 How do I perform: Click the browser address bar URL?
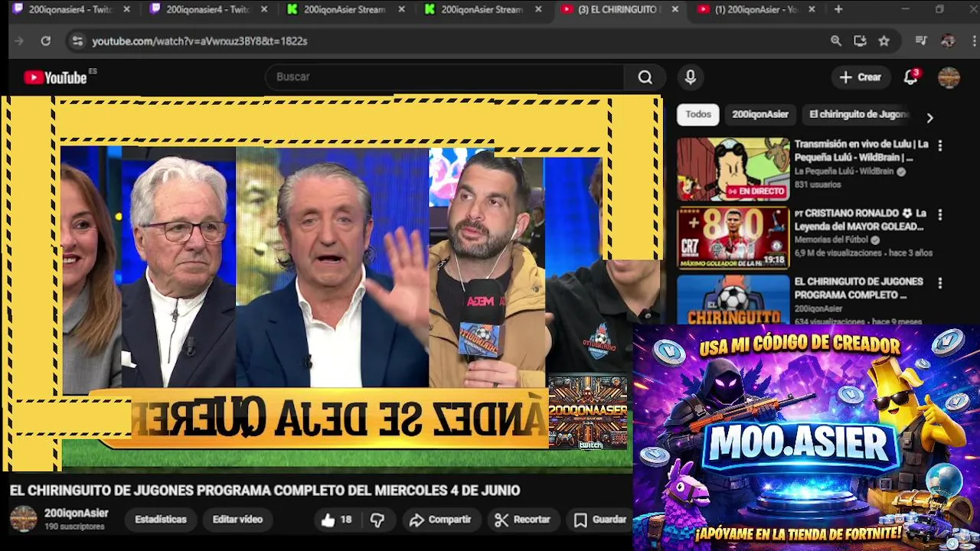pyautogui.click(x=199, y=41)
